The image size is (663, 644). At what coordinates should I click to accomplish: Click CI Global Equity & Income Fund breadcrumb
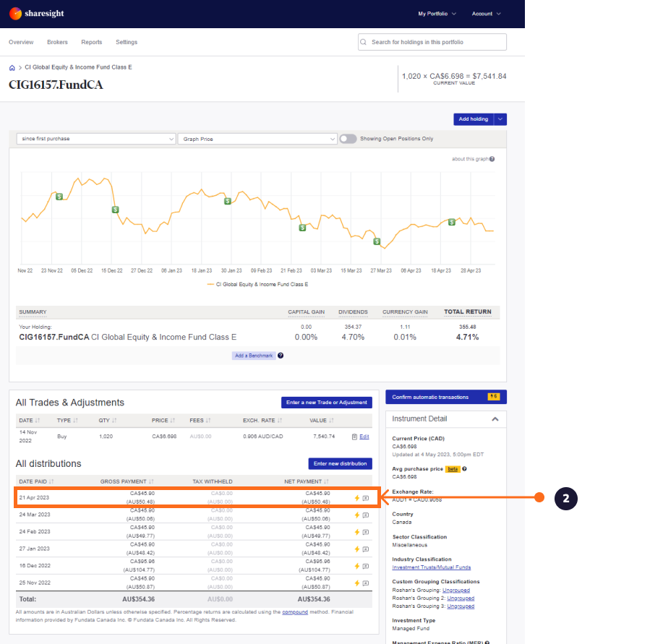78,67
